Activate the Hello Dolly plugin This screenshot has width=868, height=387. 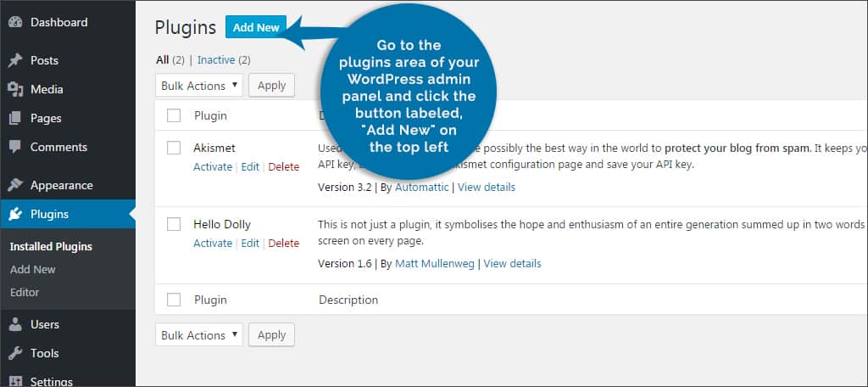[213, 243]
